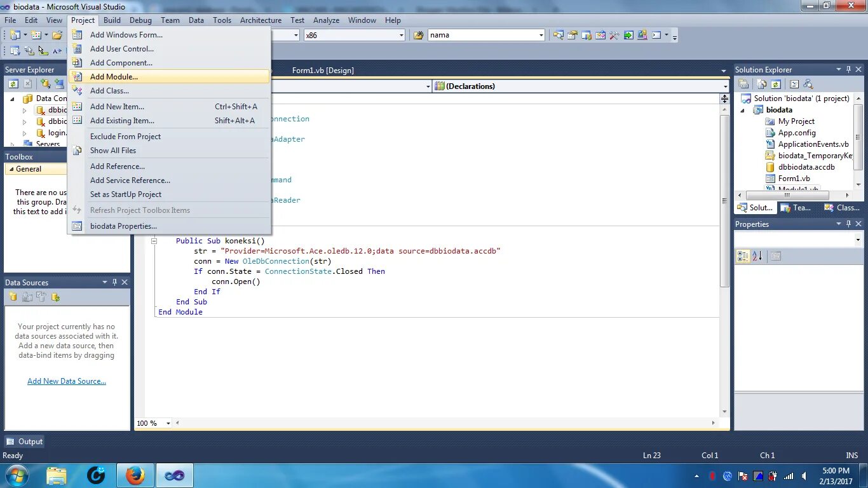The image size is (868, 488).
Task: Collapse the biodata project node in Solution Explorer
Action: point(742,110)
